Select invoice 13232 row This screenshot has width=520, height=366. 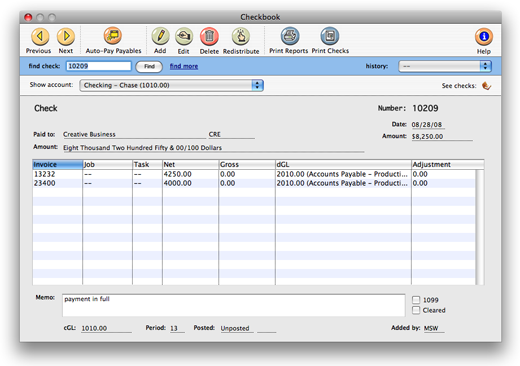click(254, 174)
